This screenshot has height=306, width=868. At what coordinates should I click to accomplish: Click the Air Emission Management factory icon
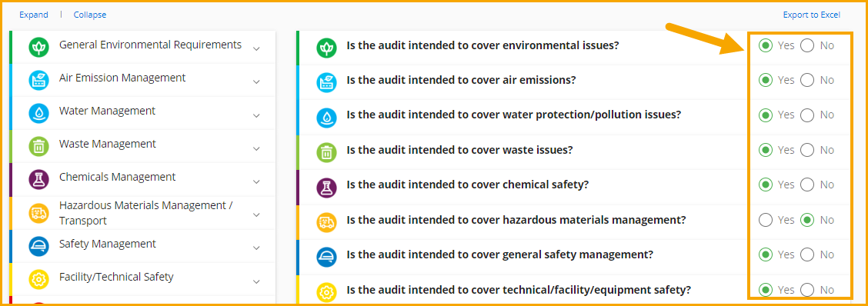[38, 81]
